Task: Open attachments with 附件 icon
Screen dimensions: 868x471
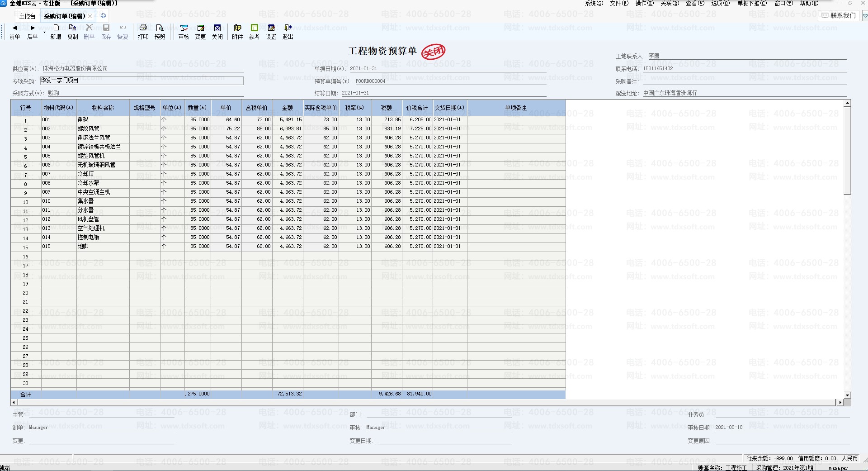Action: point(237,32)
